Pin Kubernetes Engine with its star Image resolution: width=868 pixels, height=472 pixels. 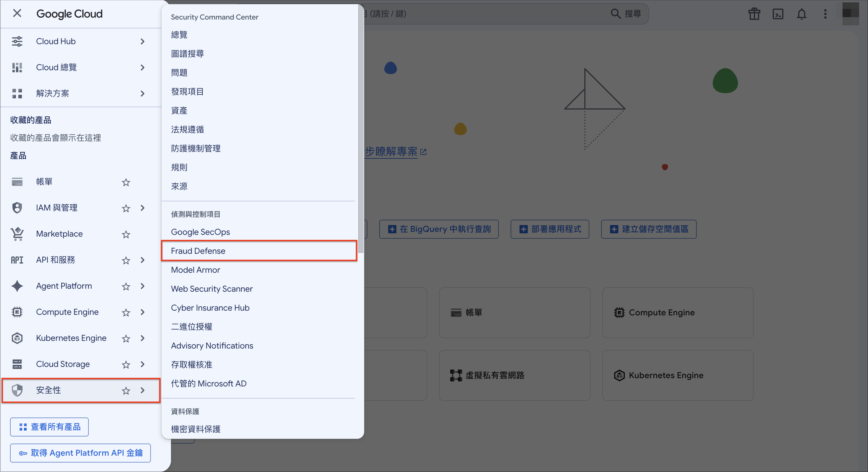click(x=126, y=338)
